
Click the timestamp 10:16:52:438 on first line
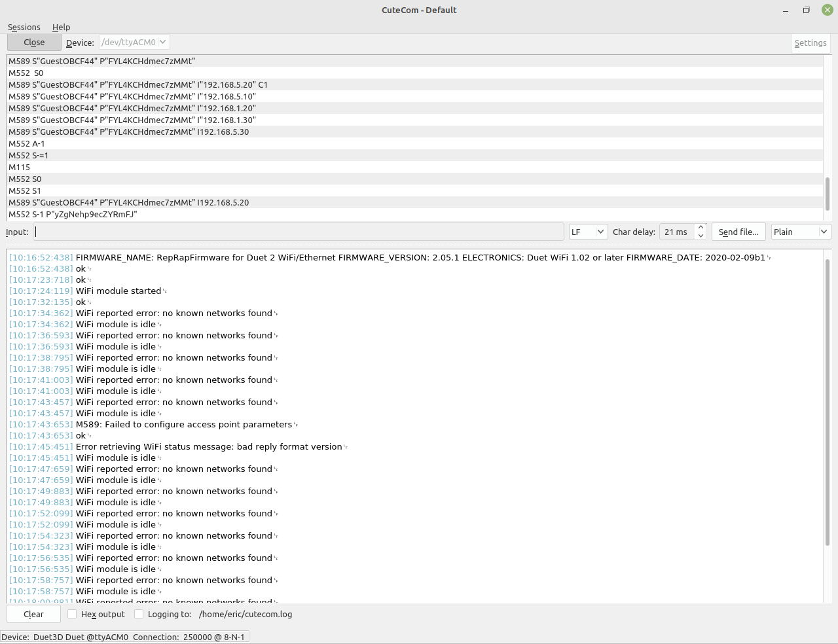41,257
